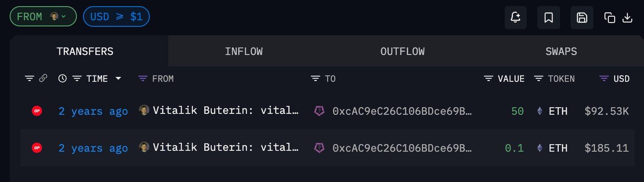This screenshot has height=182, width=644.
Task: Click the add alert bell icon
Action: [x=515, y=18]
